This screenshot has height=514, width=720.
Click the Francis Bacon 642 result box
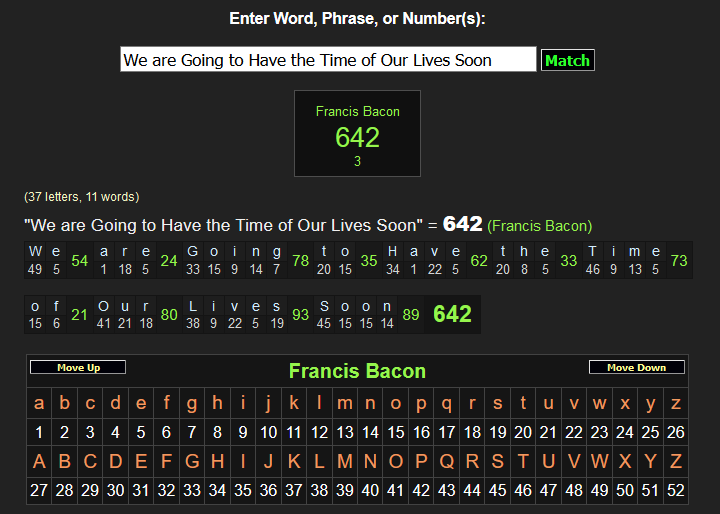357,134
